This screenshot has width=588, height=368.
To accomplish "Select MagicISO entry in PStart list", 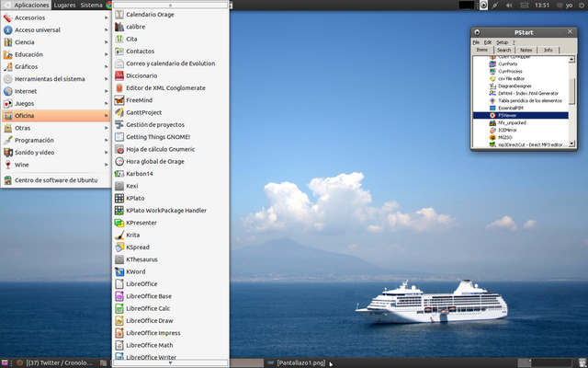I will [505, 137].
